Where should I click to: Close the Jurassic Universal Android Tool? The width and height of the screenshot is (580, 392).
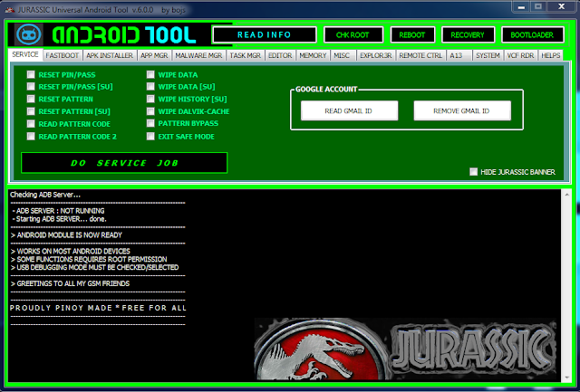562,6
